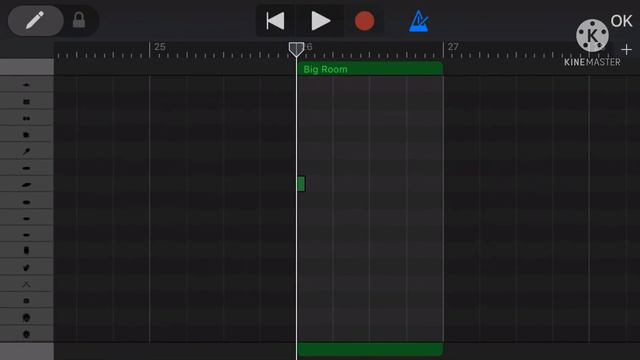The width and height of the screenshot is (640, 360).
Task: Start recording with the red record button
Action: [364, 21]
